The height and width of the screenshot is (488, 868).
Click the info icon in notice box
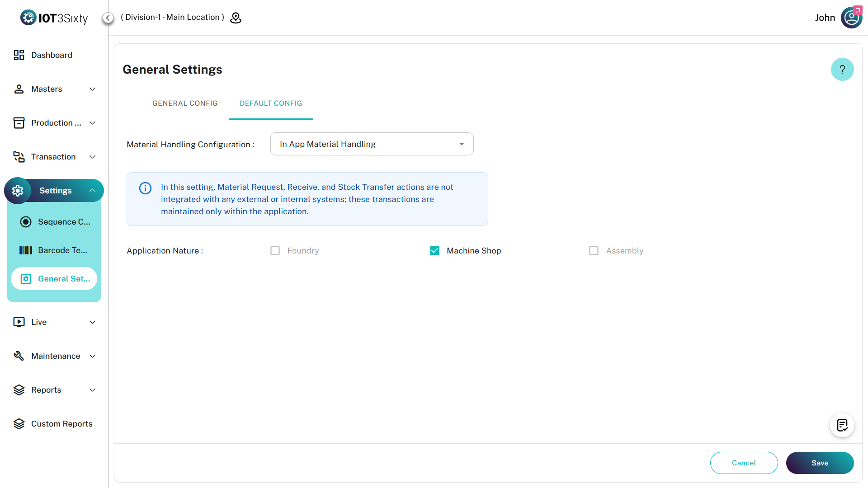pyautogui.click(x=145, y=188)
